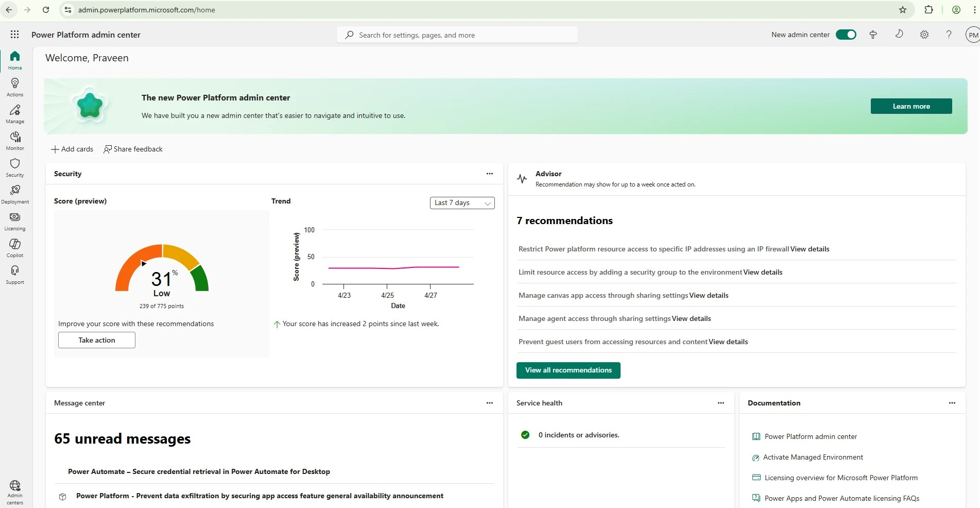Open the Manage section in sidebar
Screen dimensions: 980x508
pos(15,114)
